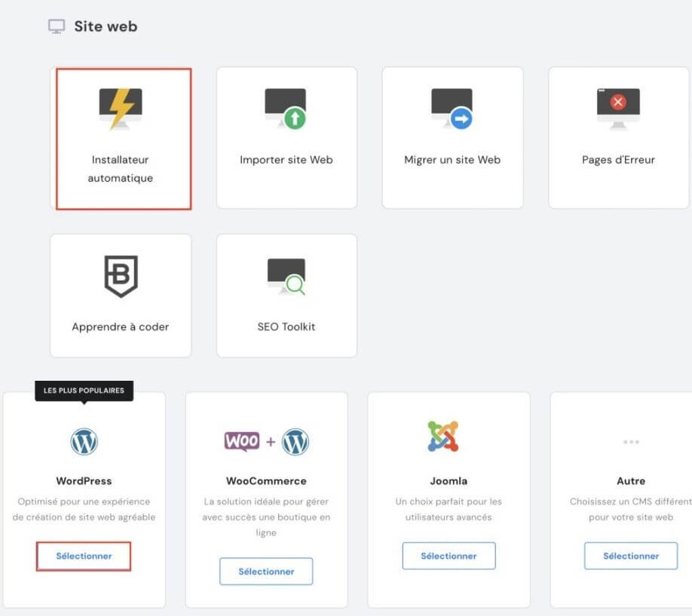Click the SEO Toolkit label
This screenshot has width=692, height=616.
point(286,326)
